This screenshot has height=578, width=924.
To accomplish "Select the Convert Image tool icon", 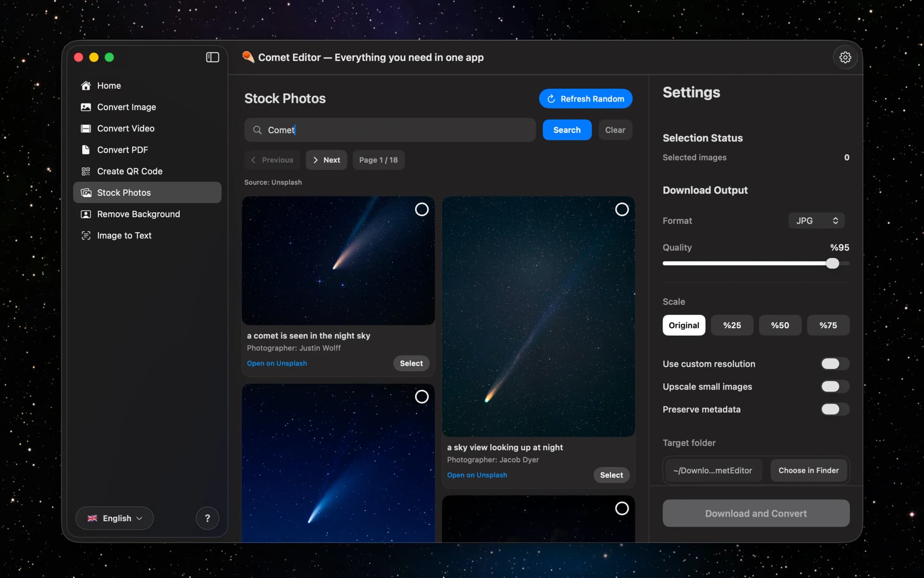I will [86, 107].
